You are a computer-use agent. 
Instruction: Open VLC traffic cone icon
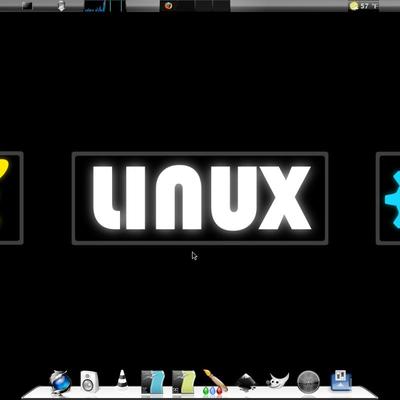(x=122, y=379)
